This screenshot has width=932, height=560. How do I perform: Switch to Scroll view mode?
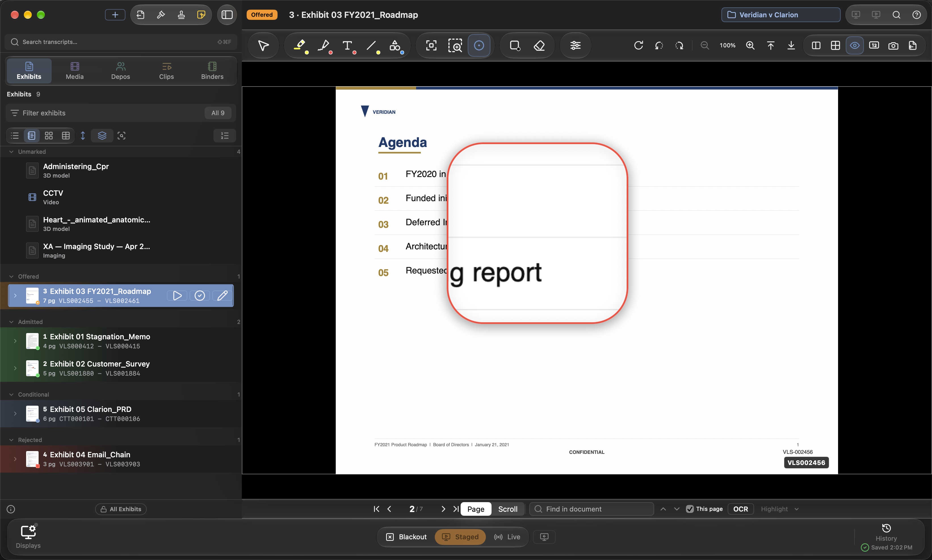(508, 509)
